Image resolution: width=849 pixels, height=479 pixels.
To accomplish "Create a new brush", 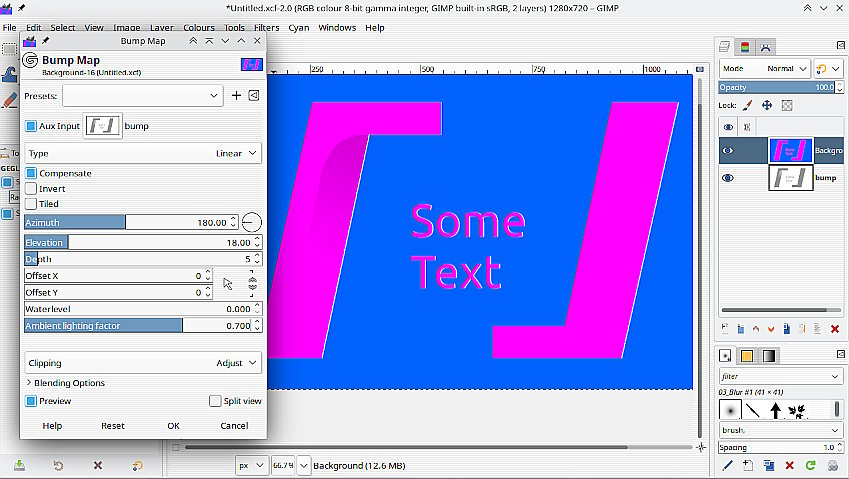I will [748, 465].
